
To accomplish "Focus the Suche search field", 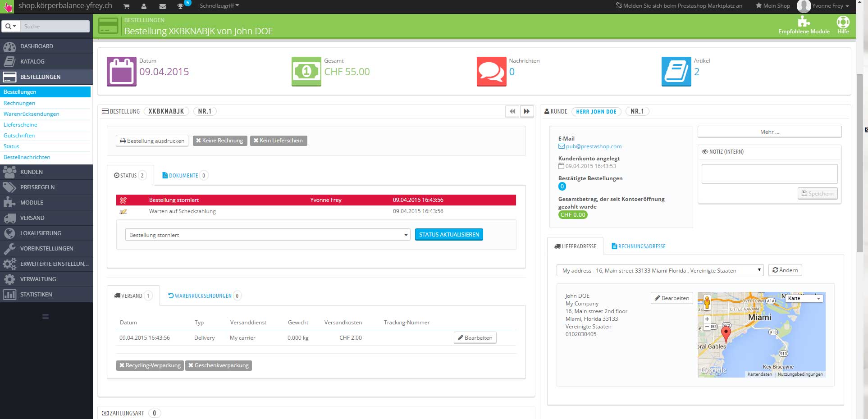I will tap(55, 27).
